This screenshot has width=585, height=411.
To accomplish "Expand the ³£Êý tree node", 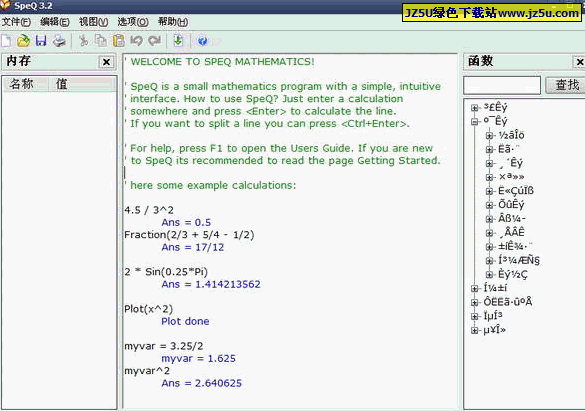I will pos(475,108).
